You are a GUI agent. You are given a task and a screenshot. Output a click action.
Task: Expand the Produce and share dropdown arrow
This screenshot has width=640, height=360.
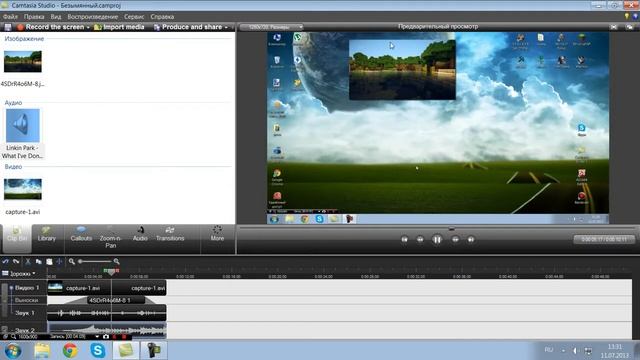coord(226,27)
